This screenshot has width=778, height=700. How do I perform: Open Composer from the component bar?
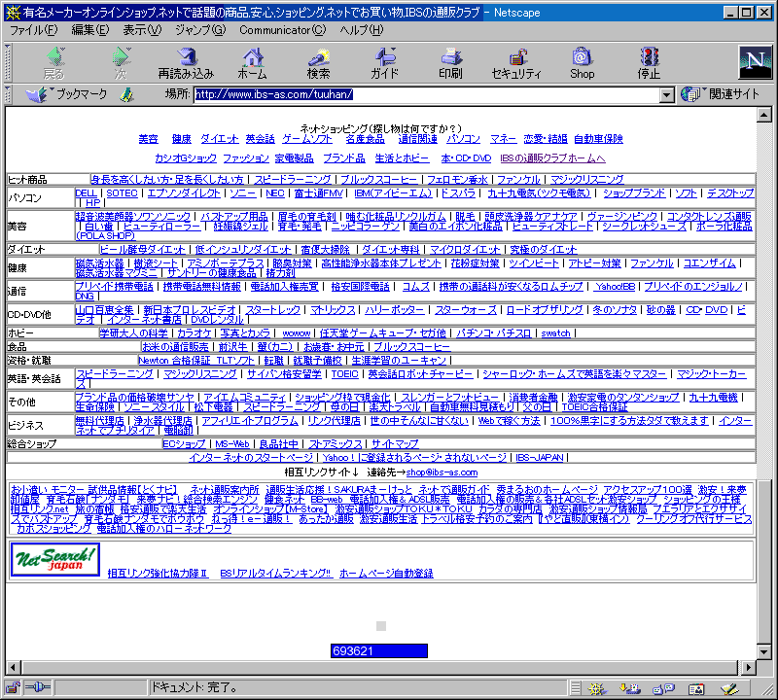point(729,688)
